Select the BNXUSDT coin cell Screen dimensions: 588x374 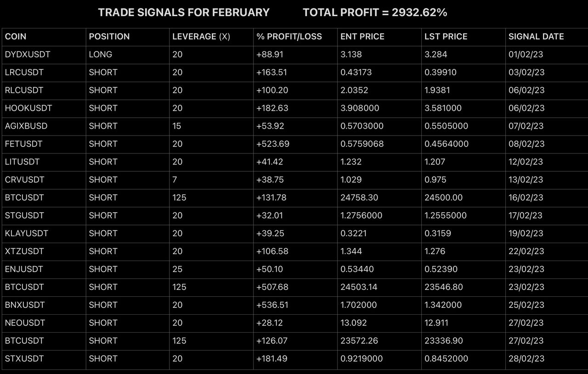24,305
